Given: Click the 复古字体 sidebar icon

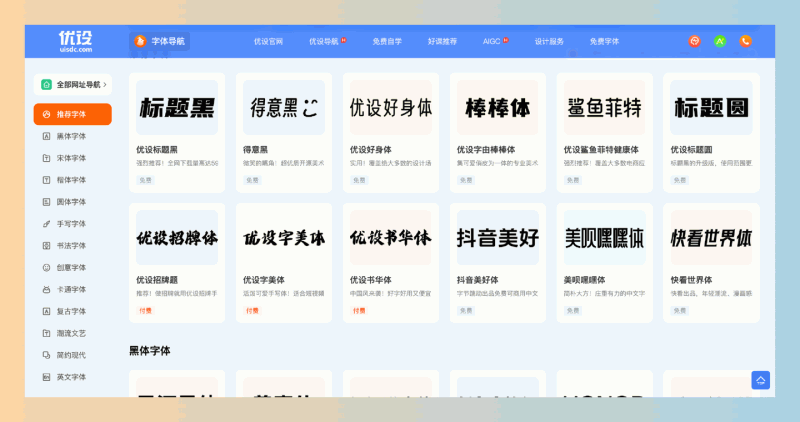Looking at the screenshot, I should click(46, 312).
